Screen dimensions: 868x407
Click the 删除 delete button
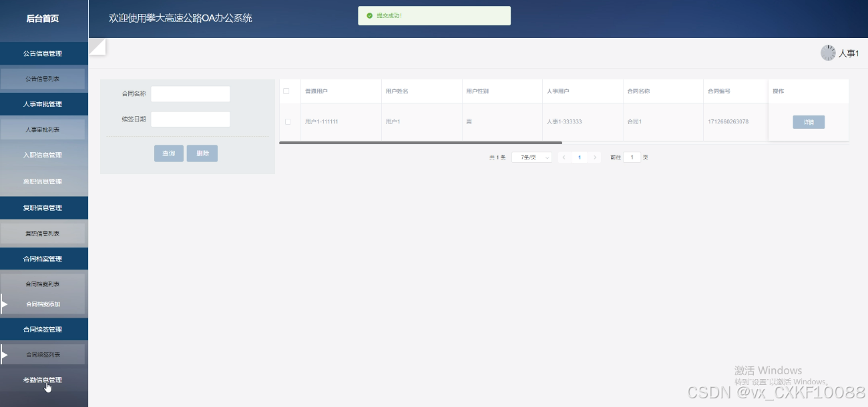click(202, 153)
